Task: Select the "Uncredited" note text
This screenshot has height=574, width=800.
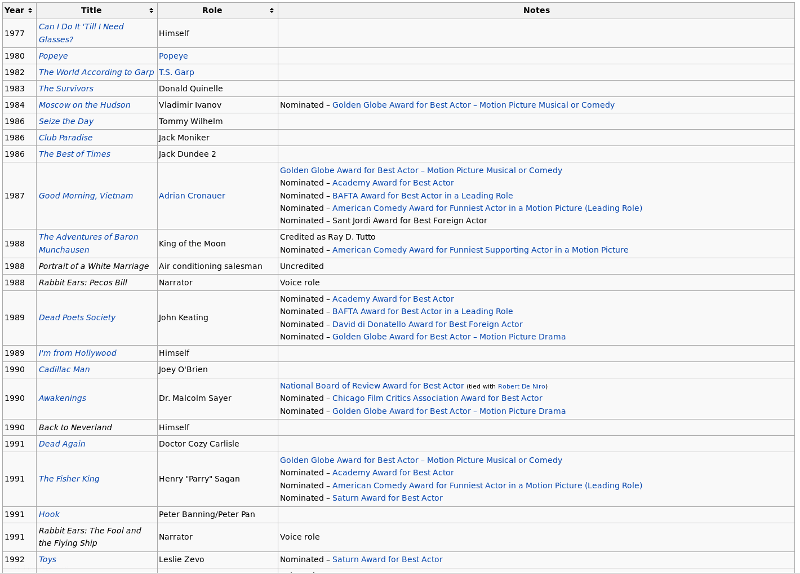Action: coord(302,266)
